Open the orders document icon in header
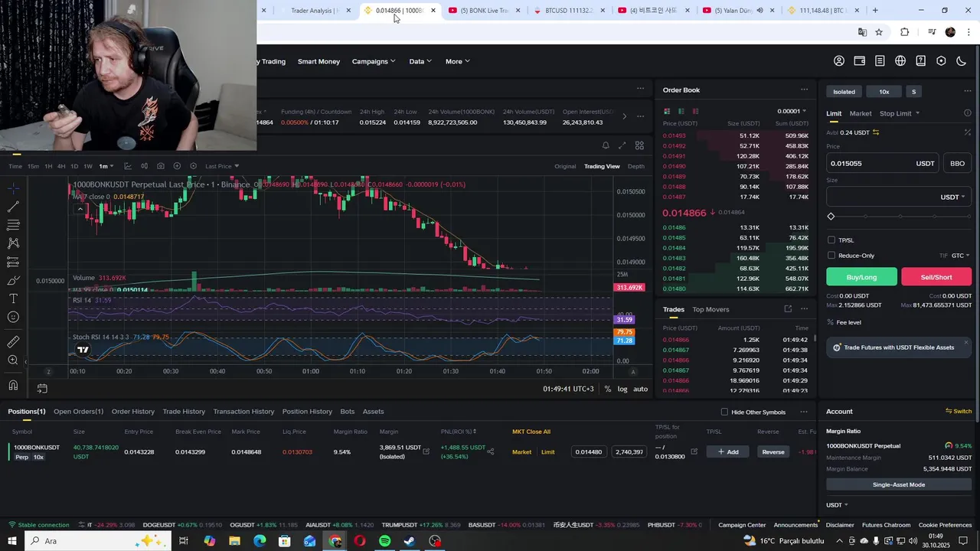The image size is (980, 551). point(880,61)
